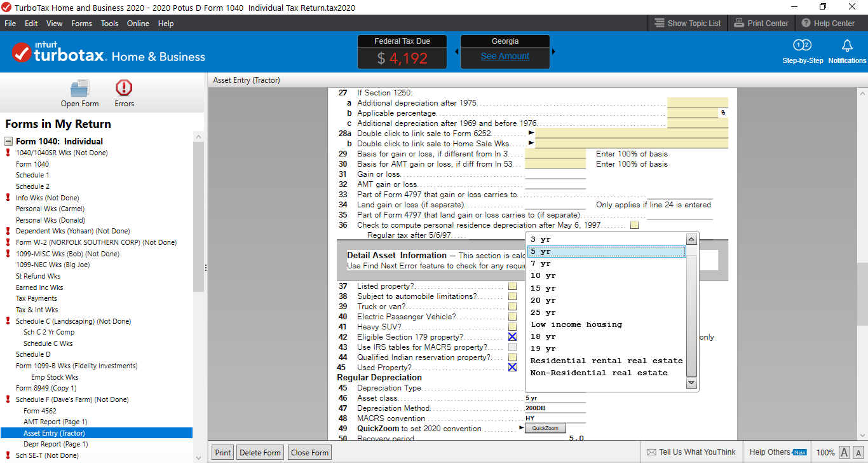Click error icon beside Form W-2 entry
This screenshot has height=463, width=868.
pos(8,242)
